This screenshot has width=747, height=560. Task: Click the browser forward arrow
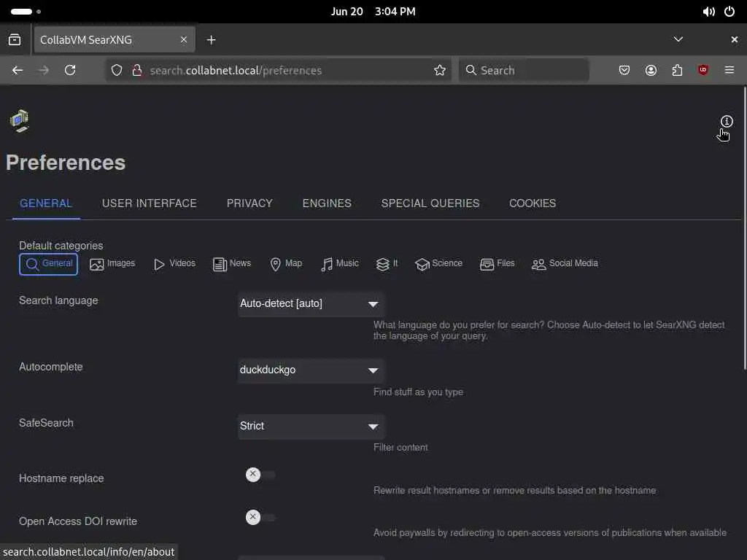[x=44, y=71]
